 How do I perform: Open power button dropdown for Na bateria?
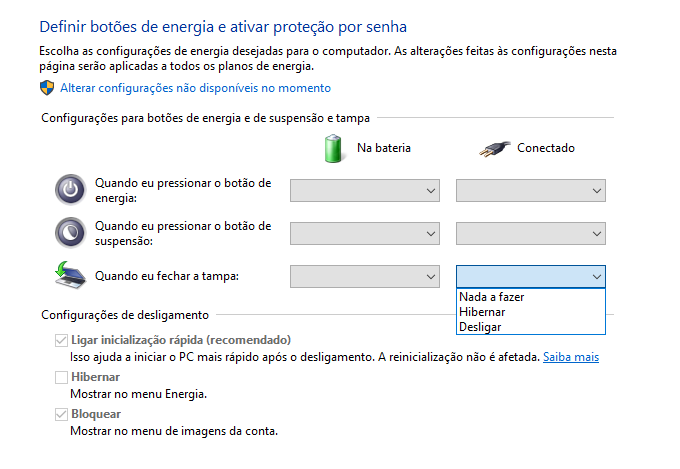(365, 190)
